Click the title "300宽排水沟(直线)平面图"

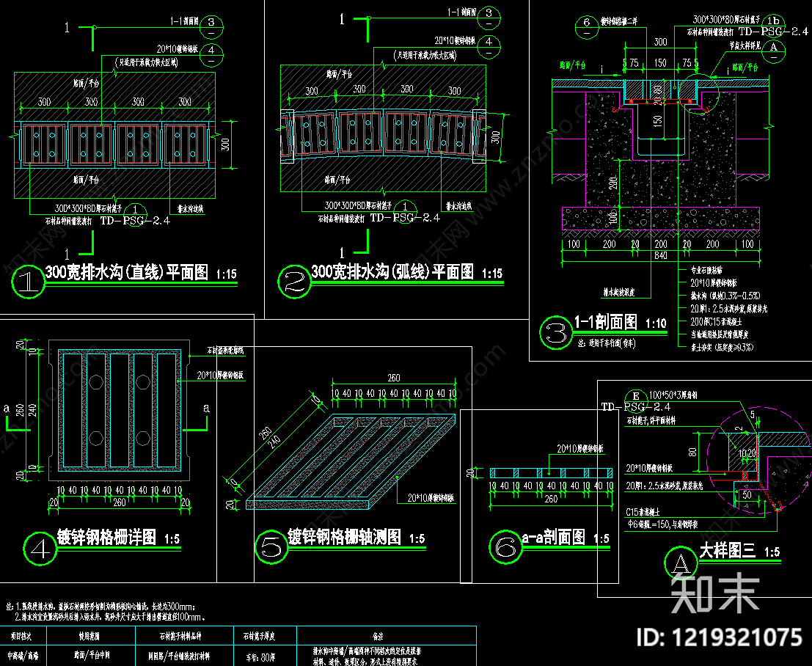click(x=127, y=272)
